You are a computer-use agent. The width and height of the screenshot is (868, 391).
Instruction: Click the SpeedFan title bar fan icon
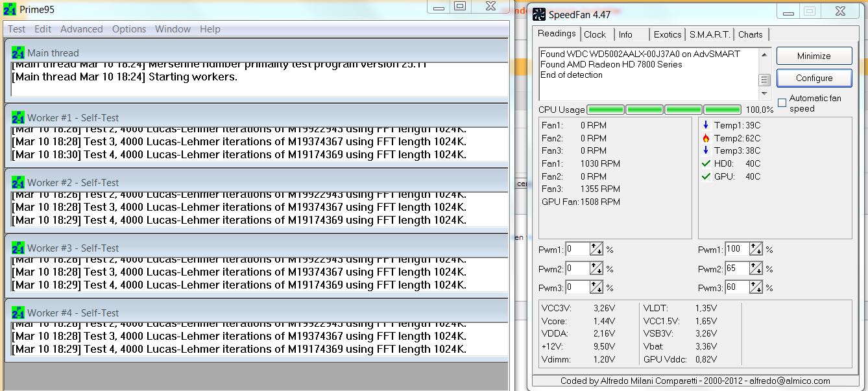pos(539,14)
